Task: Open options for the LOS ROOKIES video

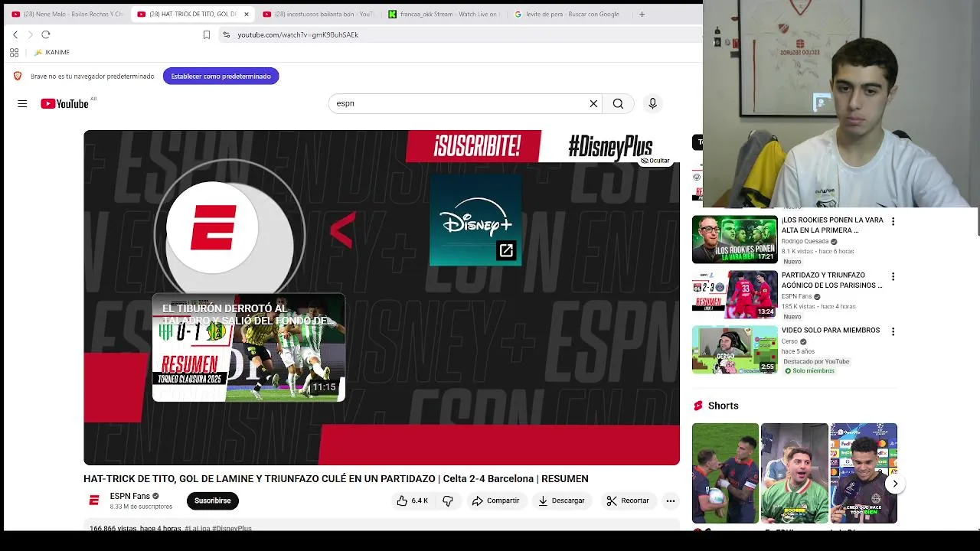Action: coord(893,221)
